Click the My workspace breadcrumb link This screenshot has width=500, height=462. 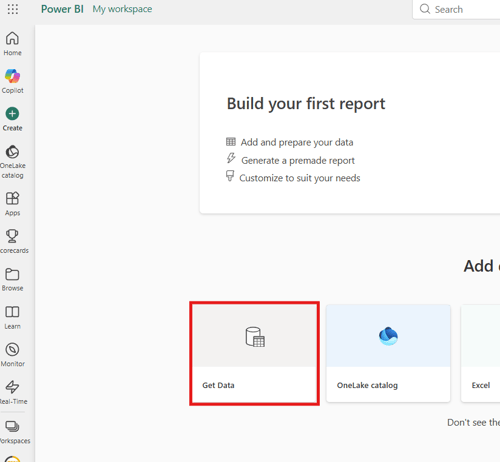click(122, 9)
